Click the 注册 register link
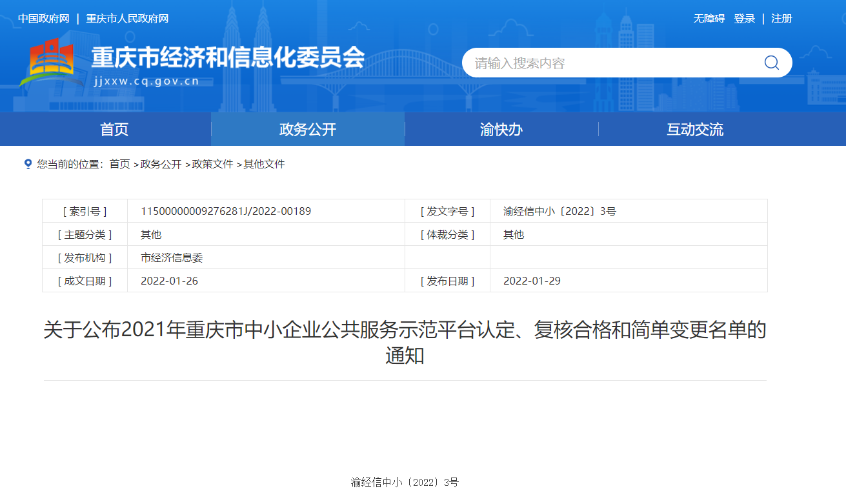This screenshot has height=504, width=846. coord(781,19)
